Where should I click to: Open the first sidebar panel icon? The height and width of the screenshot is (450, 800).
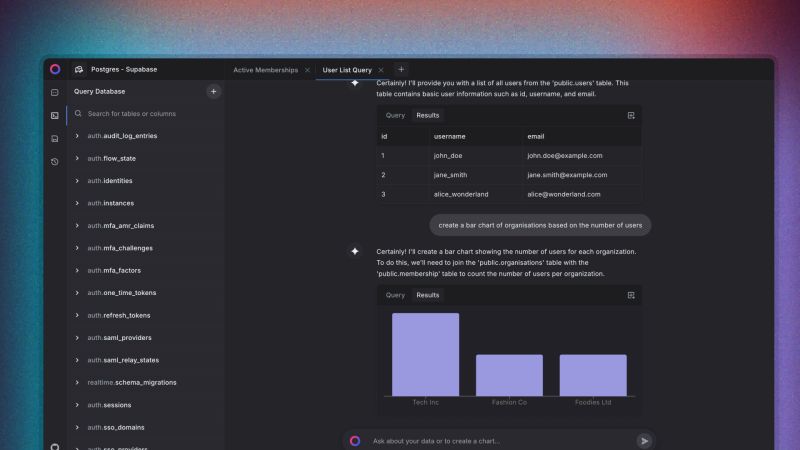[55, 92]
